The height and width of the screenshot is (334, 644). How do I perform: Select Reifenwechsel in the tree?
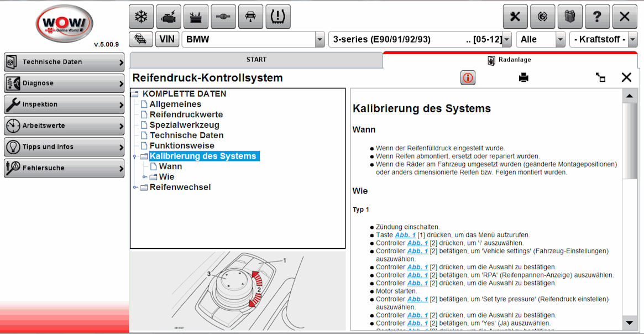pos(180,187)
